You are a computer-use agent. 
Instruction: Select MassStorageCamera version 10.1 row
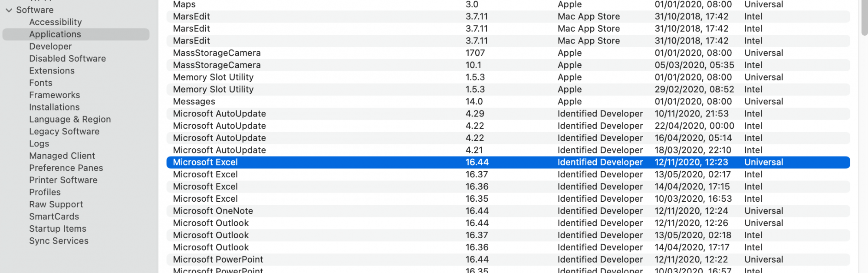(508, 65)
